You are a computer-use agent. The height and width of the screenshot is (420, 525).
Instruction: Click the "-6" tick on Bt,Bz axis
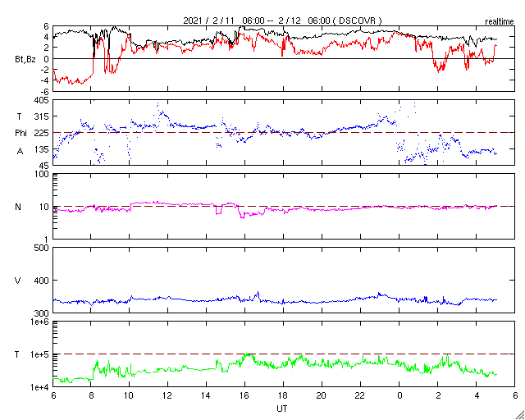pos(45,91)
